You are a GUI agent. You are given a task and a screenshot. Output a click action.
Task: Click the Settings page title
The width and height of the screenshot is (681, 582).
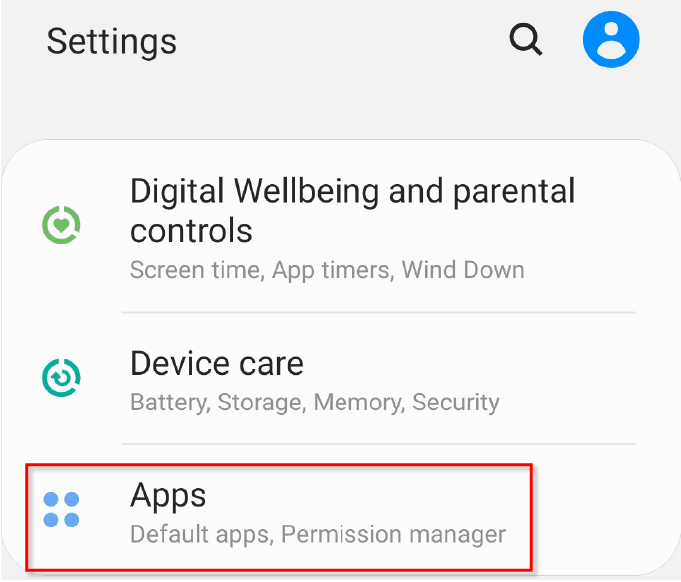112,41
